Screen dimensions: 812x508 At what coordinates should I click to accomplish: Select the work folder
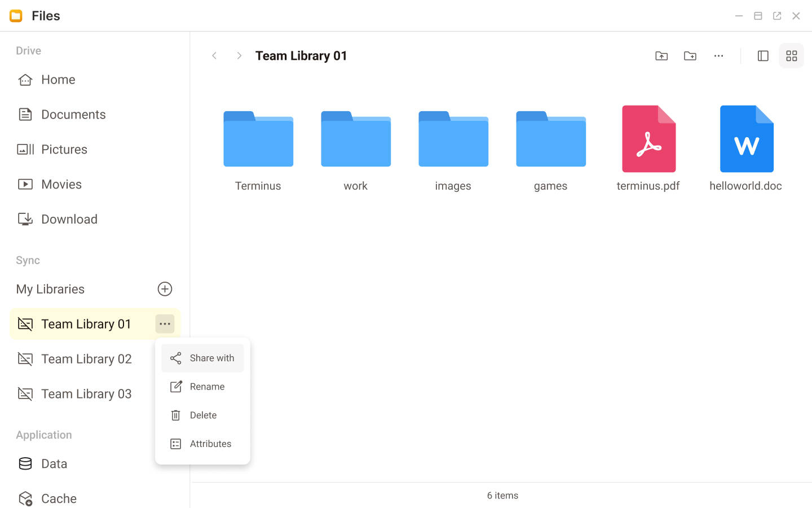[356, 150]
